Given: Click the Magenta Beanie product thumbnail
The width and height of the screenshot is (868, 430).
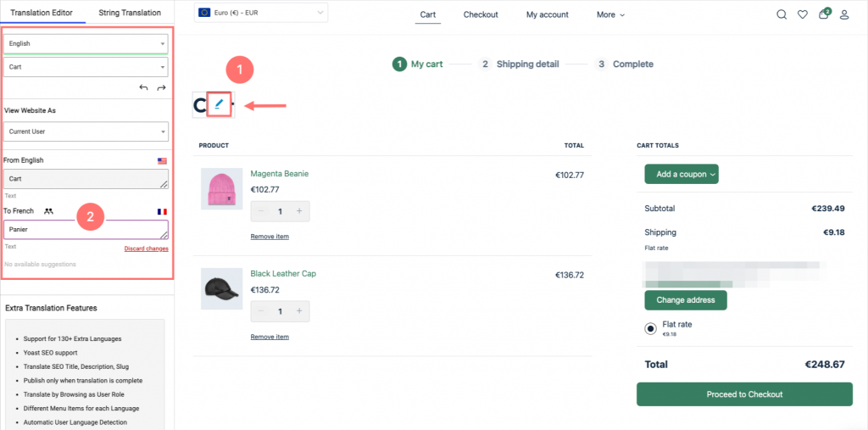Looking at the screenshot, I should pyautogui.click(x=221, y=188).
